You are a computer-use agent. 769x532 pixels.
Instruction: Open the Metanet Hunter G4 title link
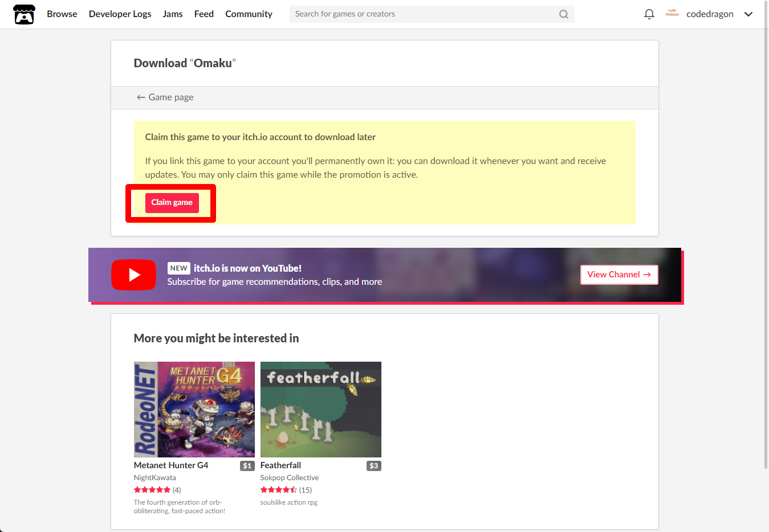[x=171, y=465]
